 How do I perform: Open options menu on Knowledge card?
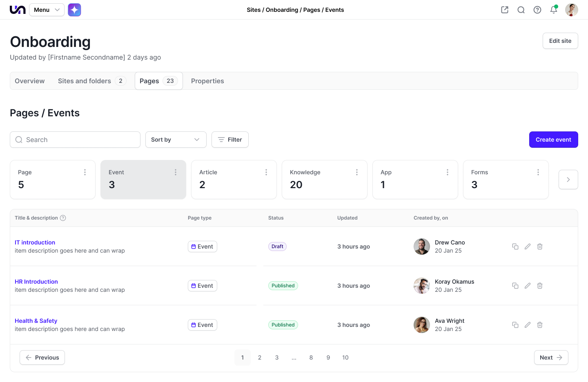[357, 172]
